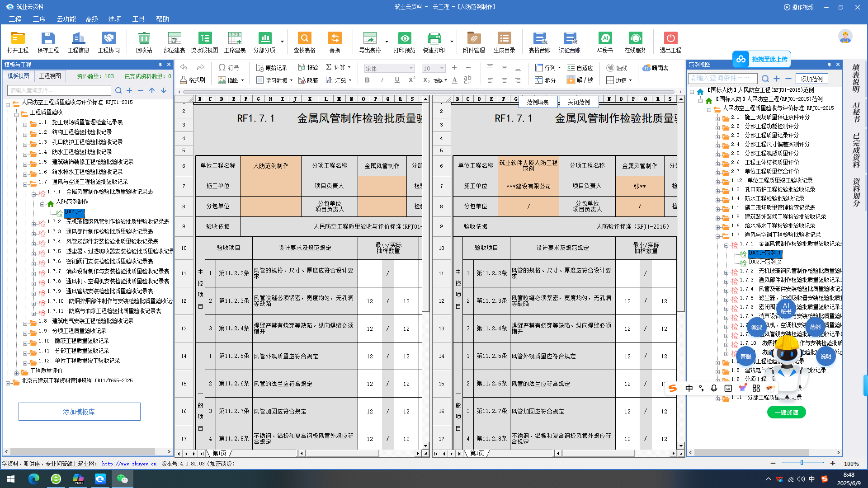Click the green 一键加速 button
This screenshot has height=488, width=868.
[786, 412]
